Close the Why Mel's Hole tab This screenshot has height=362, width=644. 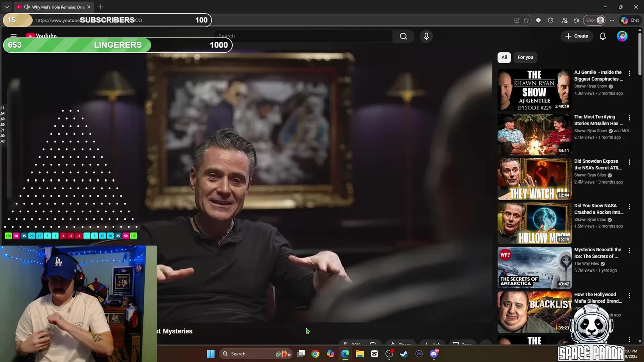pos(89,7)
